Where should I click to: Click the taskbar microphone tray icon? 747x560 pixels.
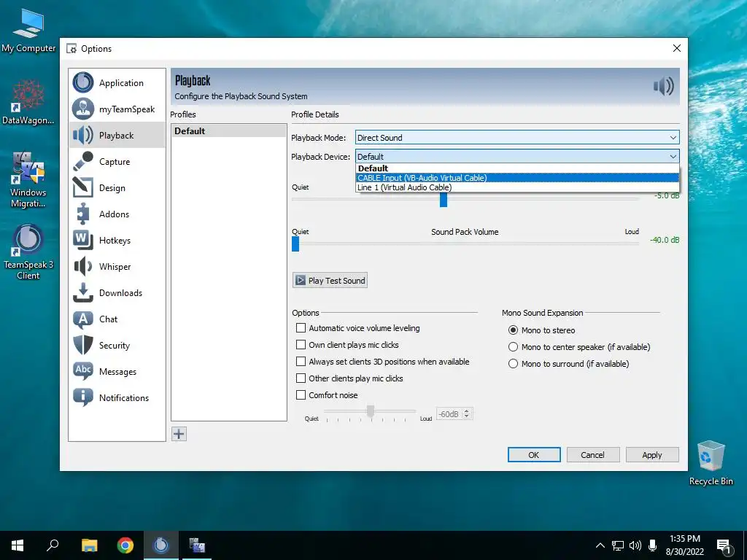(x=653, y=545)
